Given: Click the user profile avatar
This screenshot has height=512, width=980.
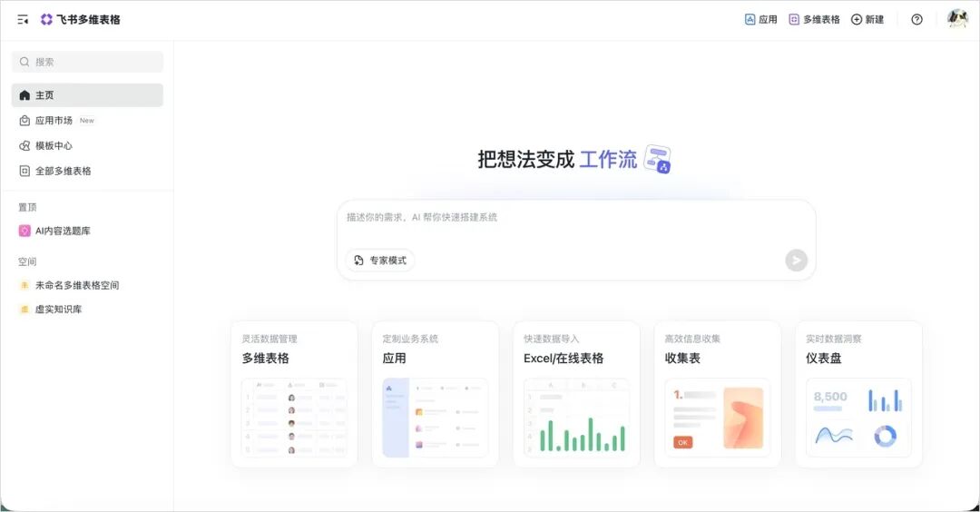Looking at the screenshot, I should click(957, 19).
